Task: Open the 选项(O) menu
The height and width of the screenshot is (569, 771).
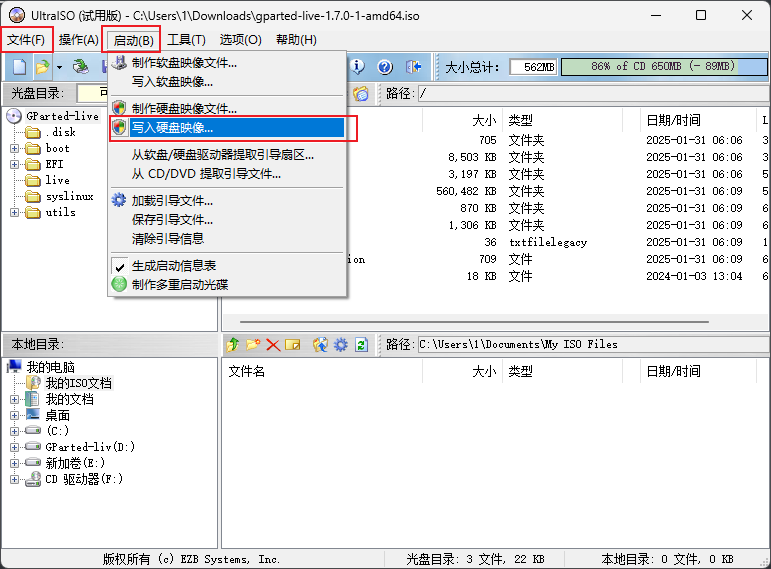Action: [240, 39]
